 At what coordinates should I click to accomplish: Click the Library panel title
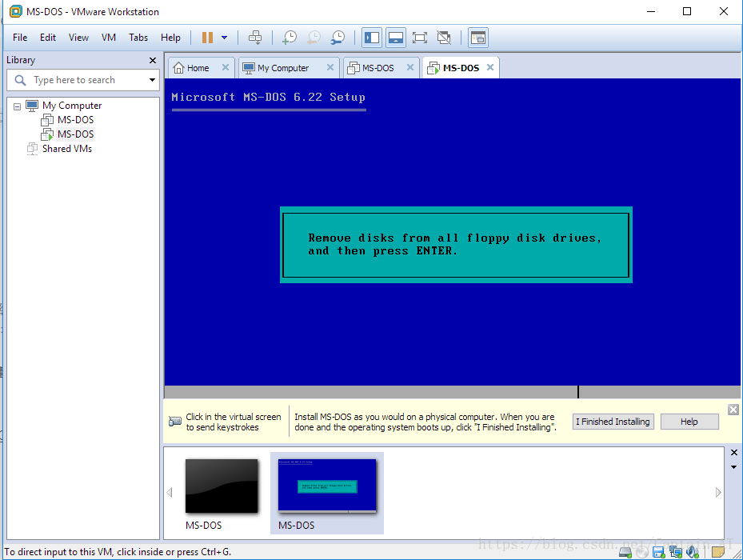(21, 60)
